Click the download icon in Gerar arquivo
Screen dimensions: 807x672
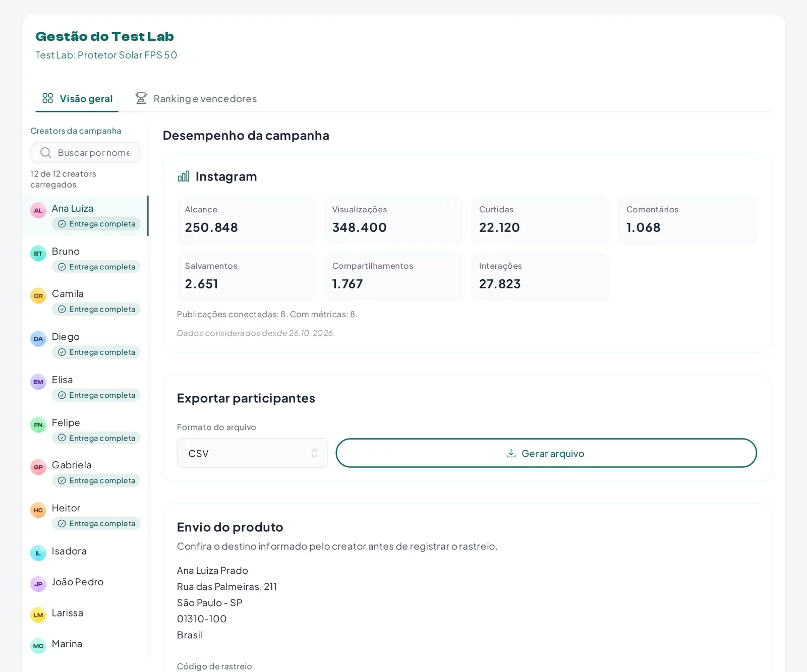(511, 453)
